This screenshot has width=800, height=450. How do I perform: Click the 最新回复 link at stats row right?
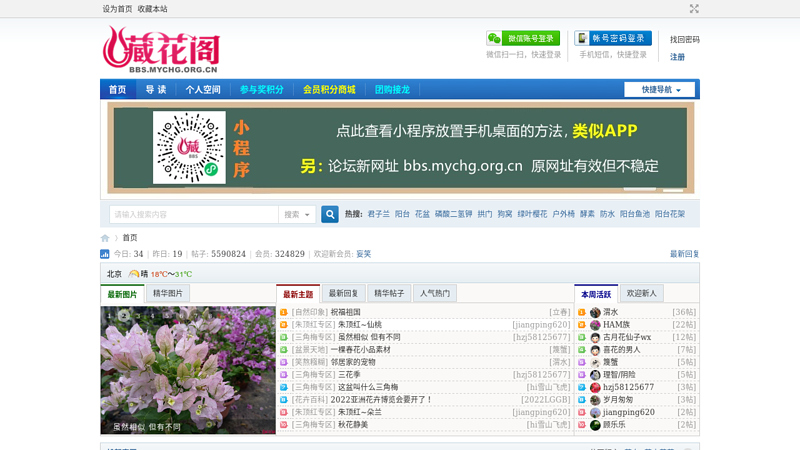pyautogui.click(x=684, y=254)
